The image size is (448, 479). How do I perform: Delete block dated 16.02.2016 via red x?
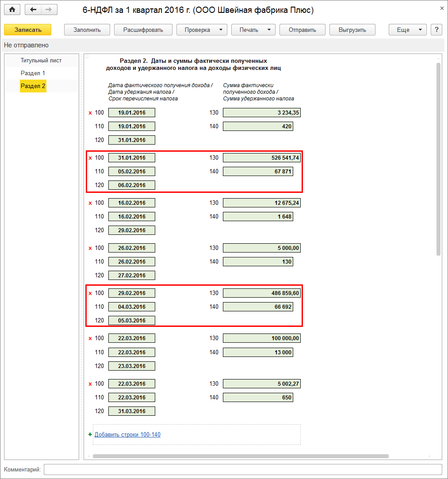click(90, 203)
